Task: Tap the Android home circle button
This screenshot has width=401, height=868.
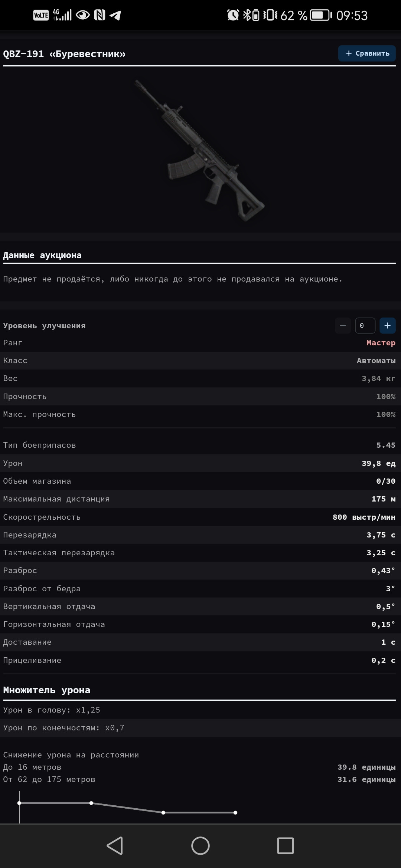Action: tap(200, 846)
